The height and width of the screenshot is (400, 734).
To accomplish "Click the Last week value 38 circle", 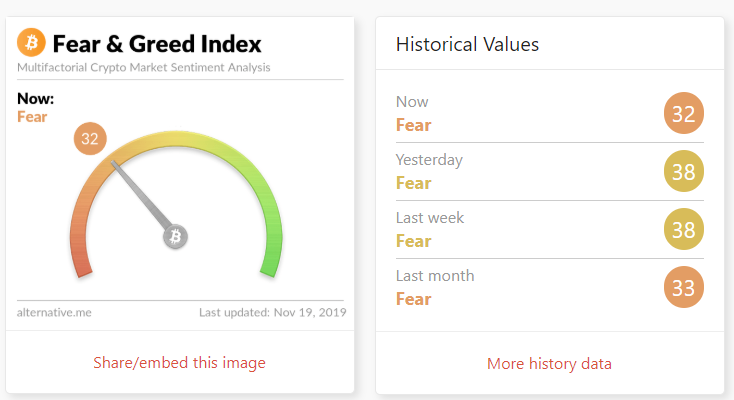I will click(684, 230).
